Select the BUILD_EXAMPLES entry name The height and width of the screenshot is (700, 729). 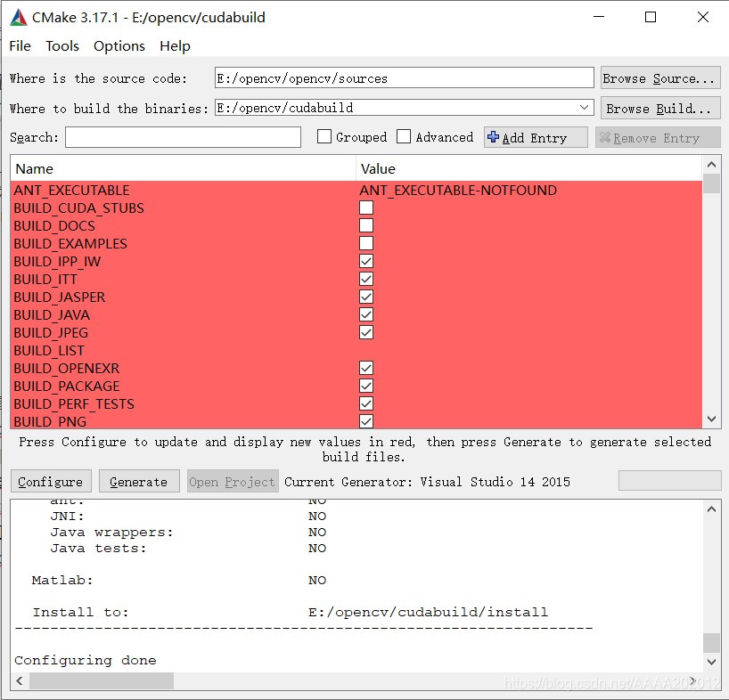click(x=70, y=243)
